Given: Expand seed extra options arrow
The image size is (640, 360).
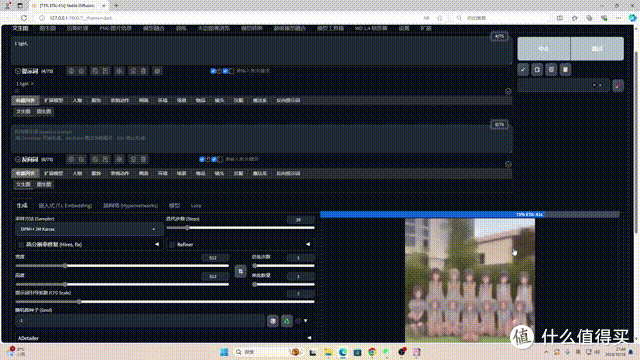Looking at the screenshot, I should click(305, 321).
